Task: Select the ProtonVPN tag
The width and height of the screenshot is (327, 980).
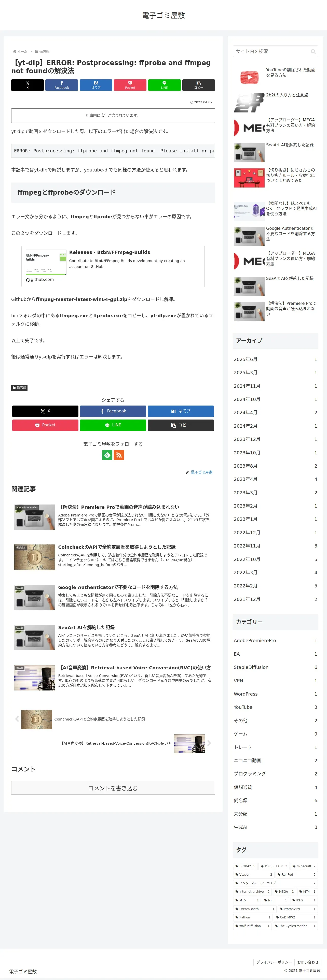Action: coord(298,909)
